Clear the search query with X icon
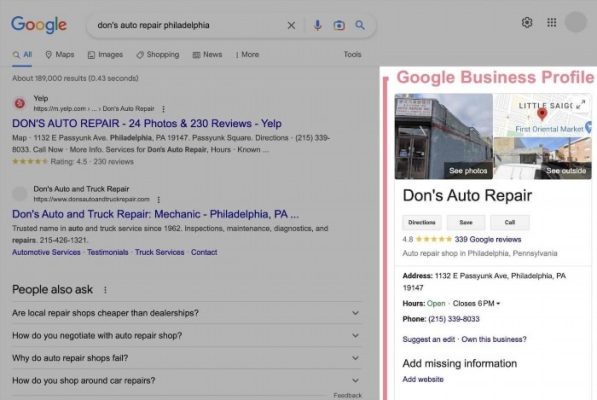Image resolution: width=597 pixels, height=400 pixels. [291, 25]
